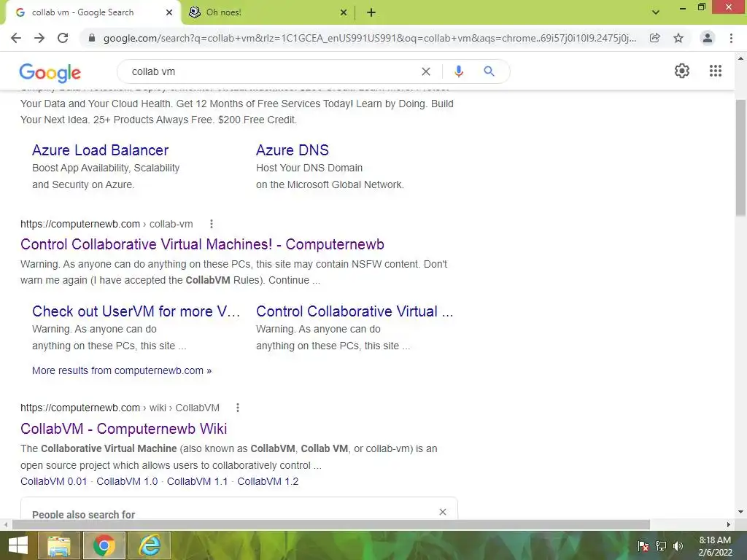Open the CollabVM 1.2 link
The image size is (747, 560).
pyautogui.click(x=268, y=481)
